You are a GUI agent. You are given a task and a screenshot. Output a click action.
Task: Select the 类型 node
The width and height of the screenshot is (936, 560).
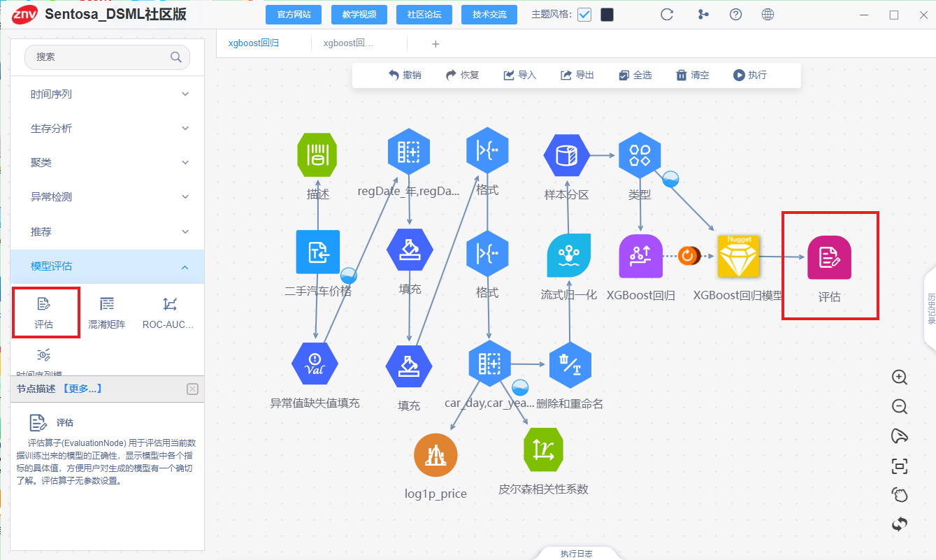tap(640, 155)
